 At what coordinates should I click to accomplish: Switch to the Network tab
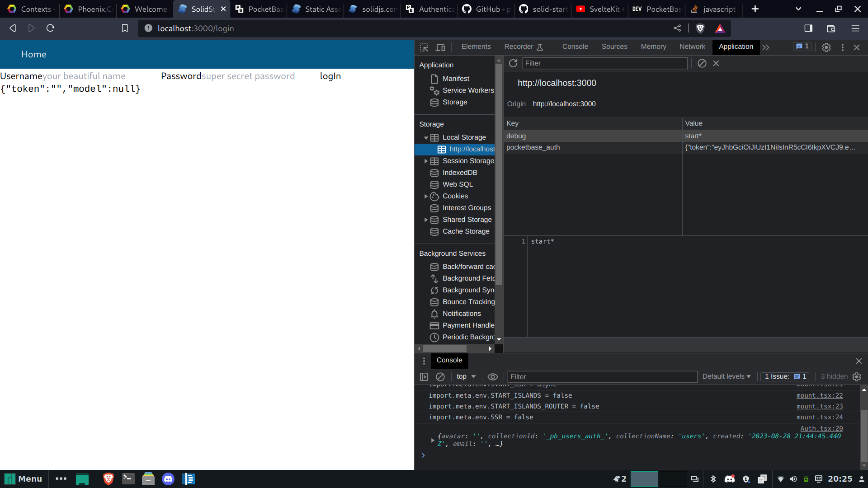(x=692, y=47)
